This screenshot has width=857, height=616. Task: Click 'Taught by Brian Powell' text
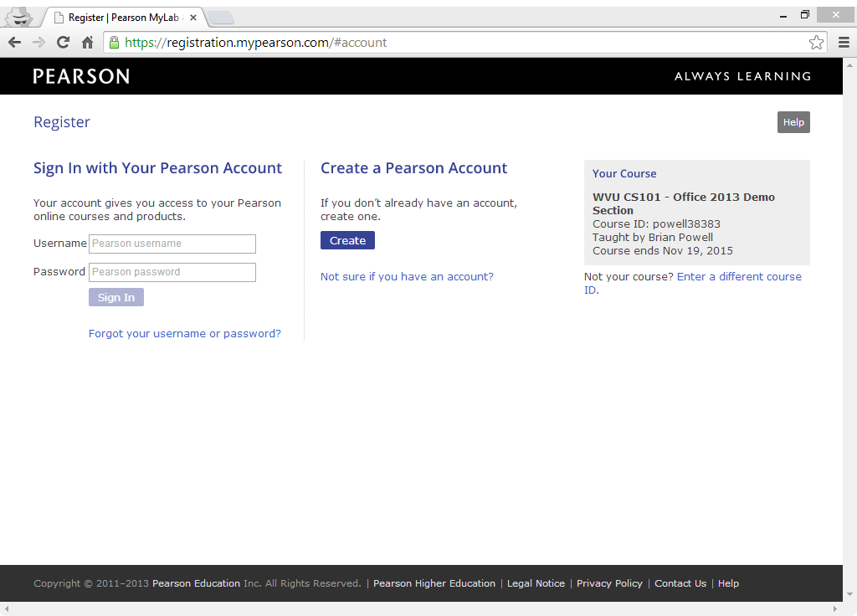(653, 237)
